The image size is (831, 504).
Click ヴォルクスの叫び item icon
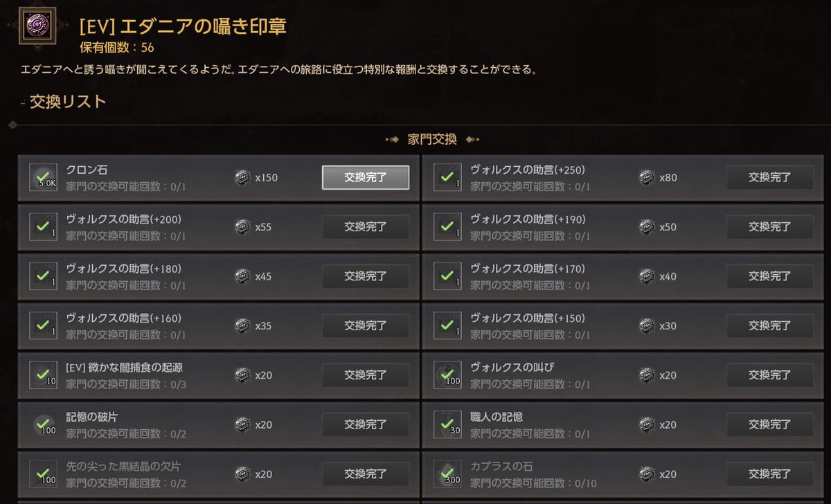coord(447,375)
